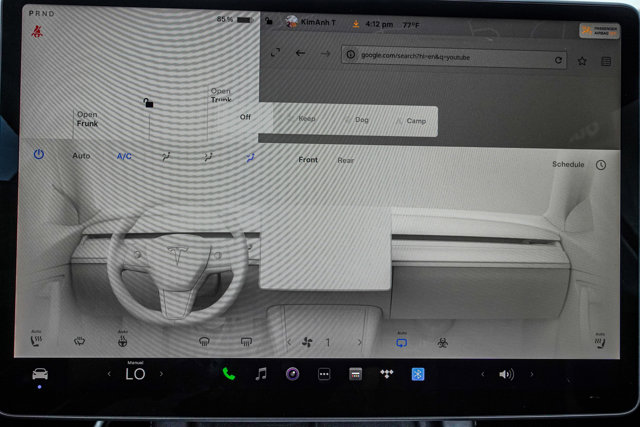640x427 pixels.
Task: Increase fan speed
Action: [x=360, y=342]
